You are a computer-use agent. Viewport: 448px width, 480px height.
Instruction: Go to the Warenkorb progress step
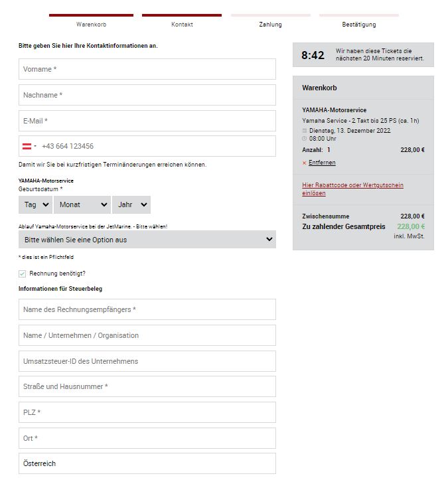91,25
